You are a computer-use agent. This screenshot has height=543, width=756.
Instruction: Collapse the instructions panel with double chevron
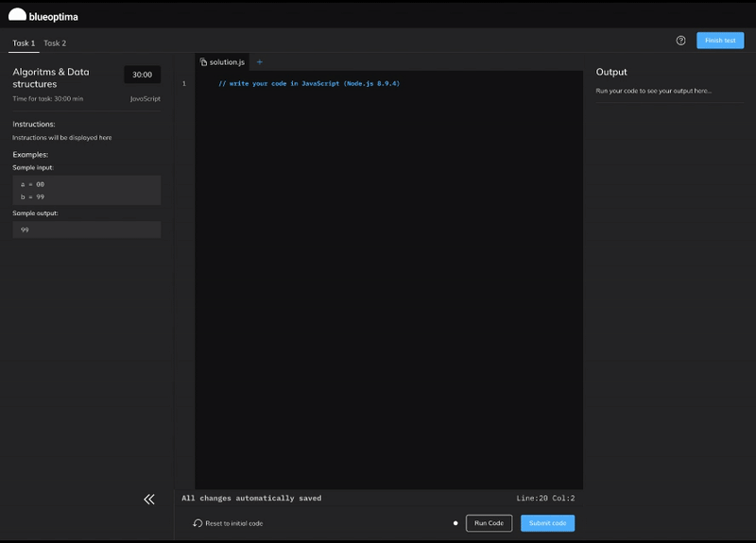click(149, 500)
